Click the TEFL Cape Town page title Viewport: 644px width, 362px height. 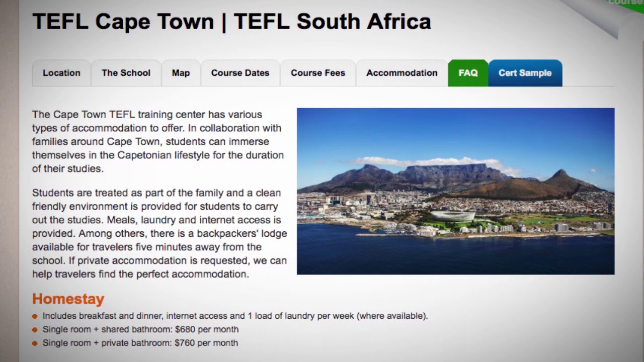231,22
